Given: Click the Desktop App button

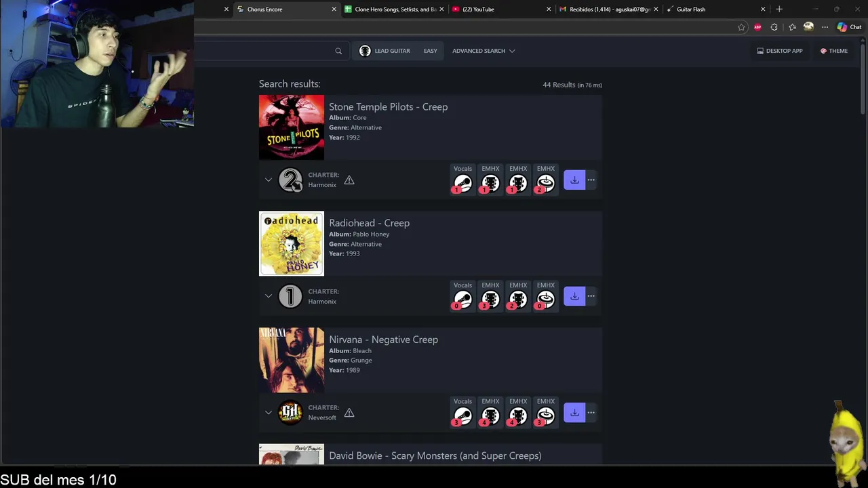Looking at the screenshot, I should [780, 51].
